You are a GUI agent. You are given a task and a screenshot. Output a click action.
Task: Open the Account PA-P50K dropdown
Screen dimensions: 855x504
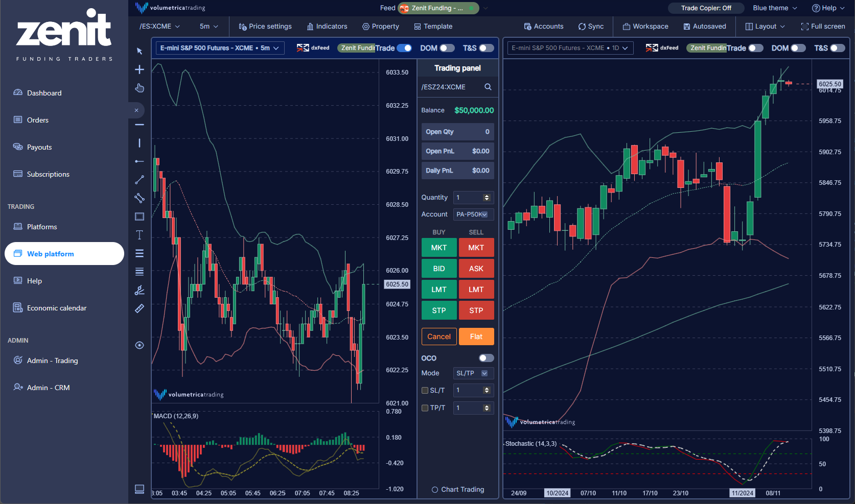[x=473, y=214]
